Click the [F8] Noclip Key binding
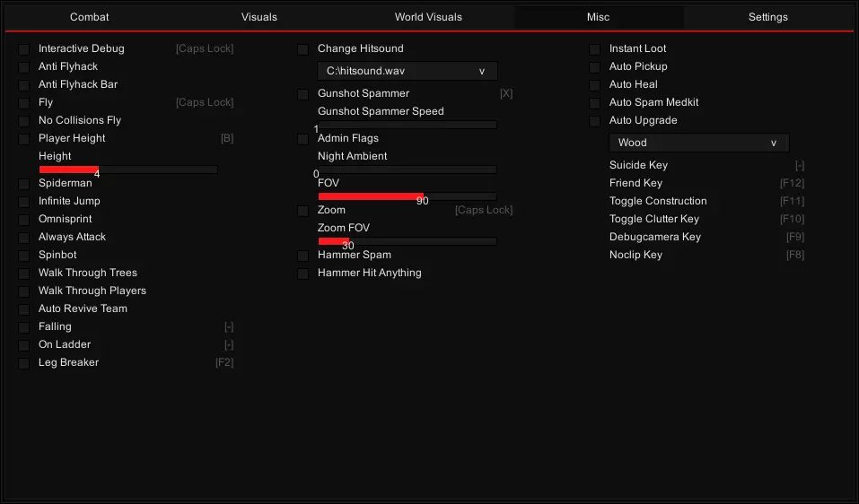Screen dimensions: 859x504 tap(794, 255)
